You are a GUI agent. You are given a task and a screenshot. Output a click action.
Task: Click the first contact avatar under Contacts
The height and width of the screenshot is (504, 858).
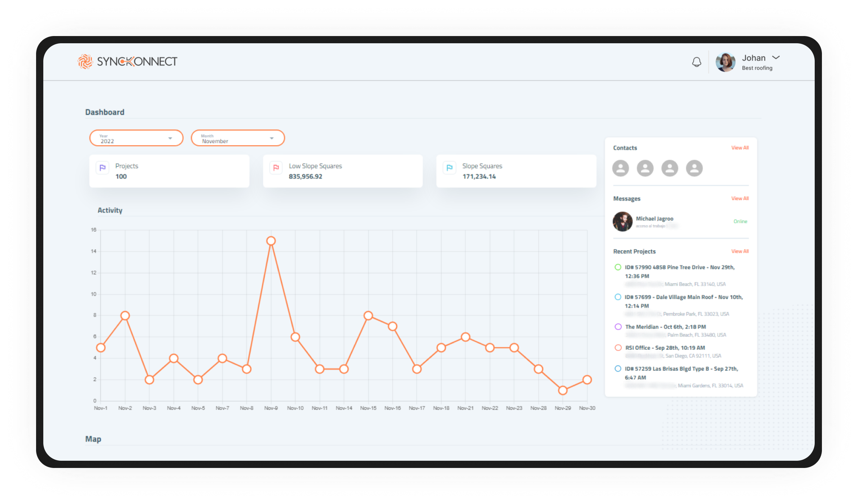(620, 168)
